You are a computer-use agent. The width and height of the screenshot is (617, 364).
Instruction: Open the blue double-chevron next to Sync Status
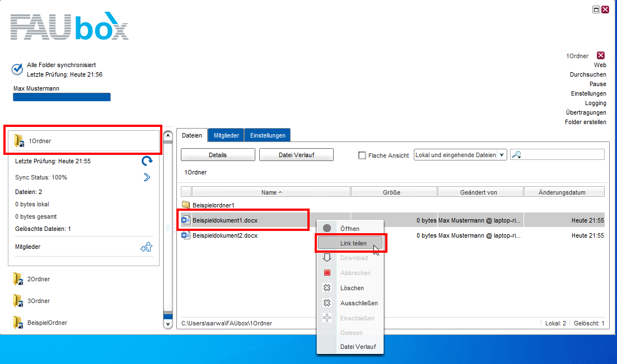coord(147,177)
